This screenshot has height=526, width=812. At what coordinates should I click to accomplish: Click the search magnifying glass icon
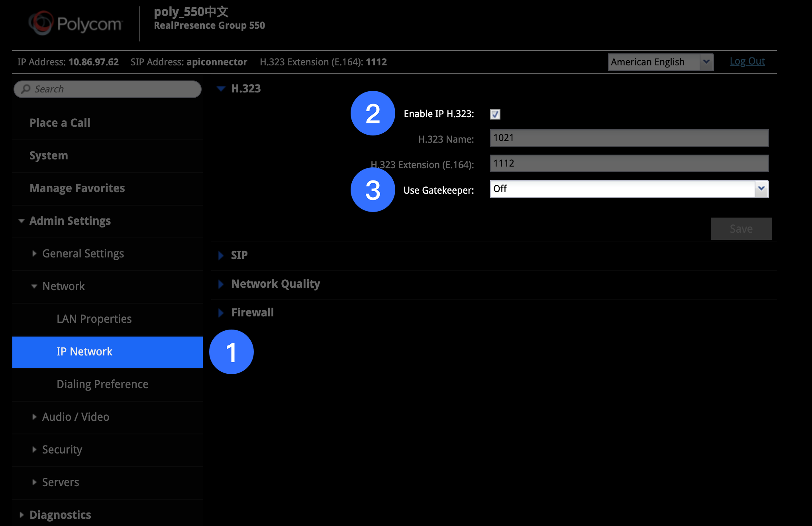[x=25, y=89]
